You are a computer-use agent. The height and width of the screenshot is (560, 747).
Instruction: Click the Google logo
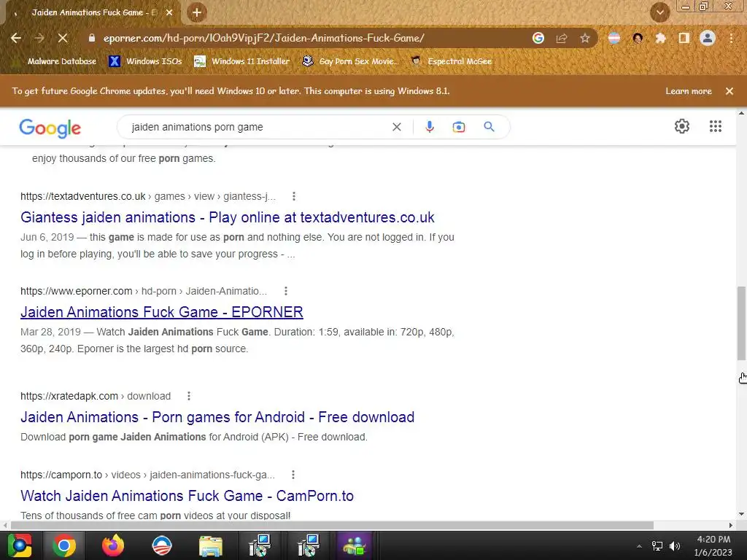[50, 128]
